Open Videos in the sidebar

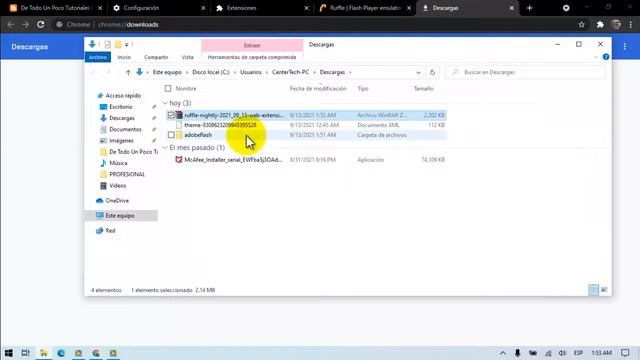click(x=118, y=186)
